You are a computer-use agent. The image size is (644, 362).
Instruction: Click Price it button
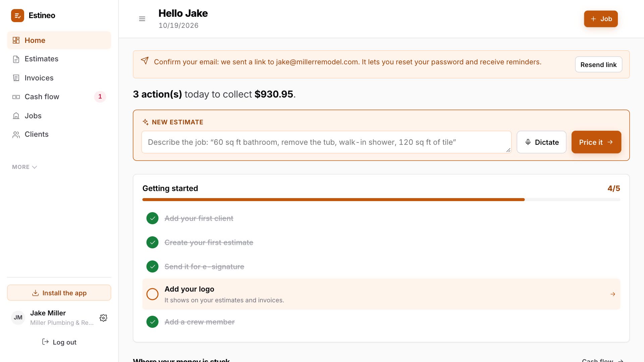596,142
